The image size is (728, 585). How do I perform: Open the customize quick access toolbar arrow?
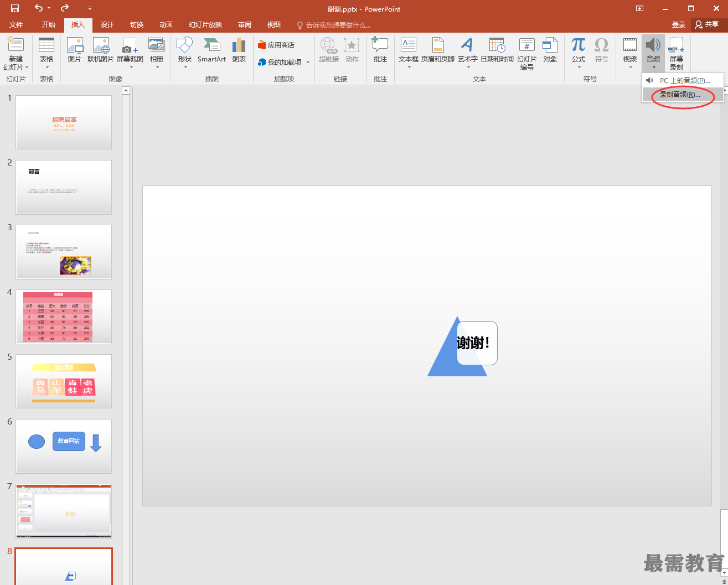(90, 8)
